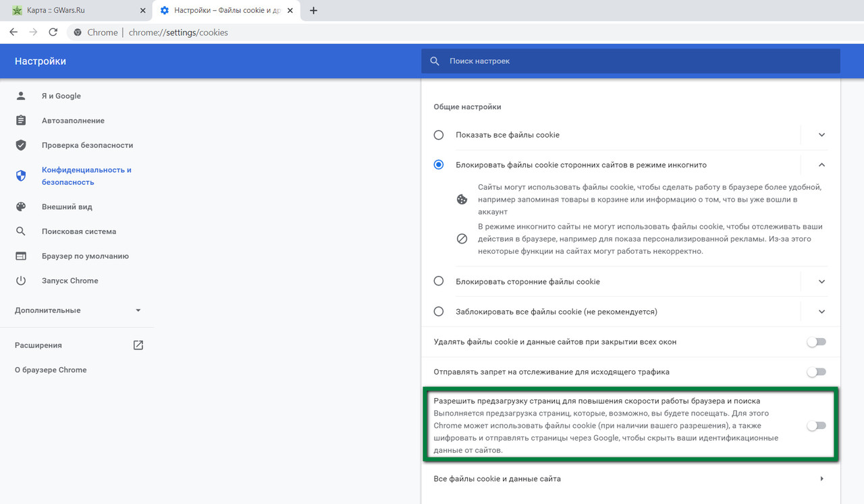Click the Поиск настроек search field
This screenshot has height=504, width=864.
pyautogui.click(x=630, y=61)
